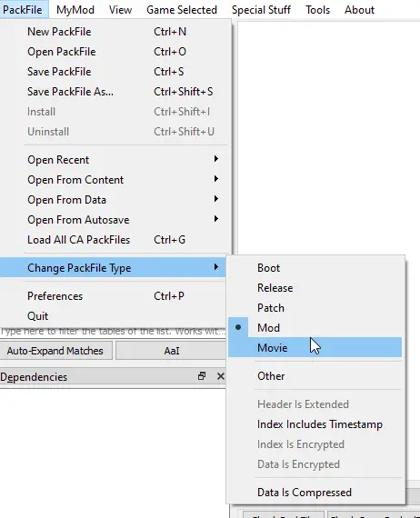Open the MyMod menu
Image resolution: width=420 pixels, height=518 pixels.
[x=75, y=10]
